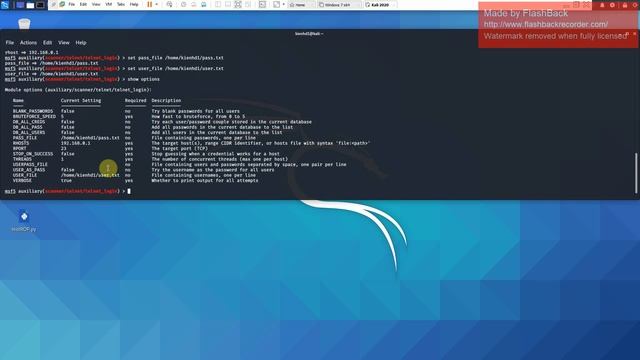640x360 pixels.
Task: Click the BRUTEFORCE_SPEED option name
Action: tap(34, 116)
